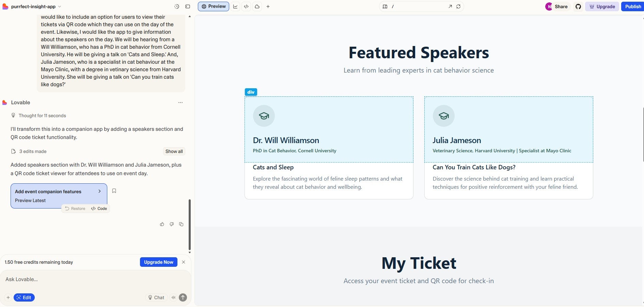Bookmark the 'Add event companion features' edit
The width and height of the screenshot is (644, 307).
coord(114,191)
